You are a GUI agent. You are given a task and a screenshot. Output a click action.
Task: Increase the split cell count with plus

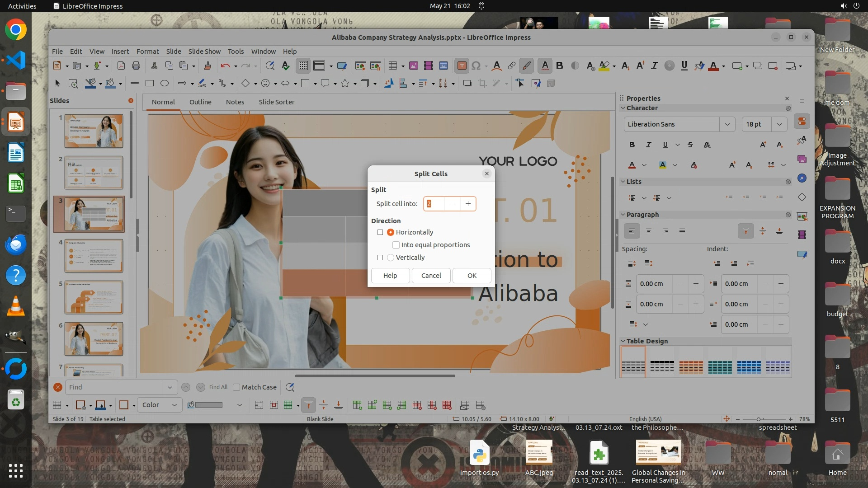(468, 204)
